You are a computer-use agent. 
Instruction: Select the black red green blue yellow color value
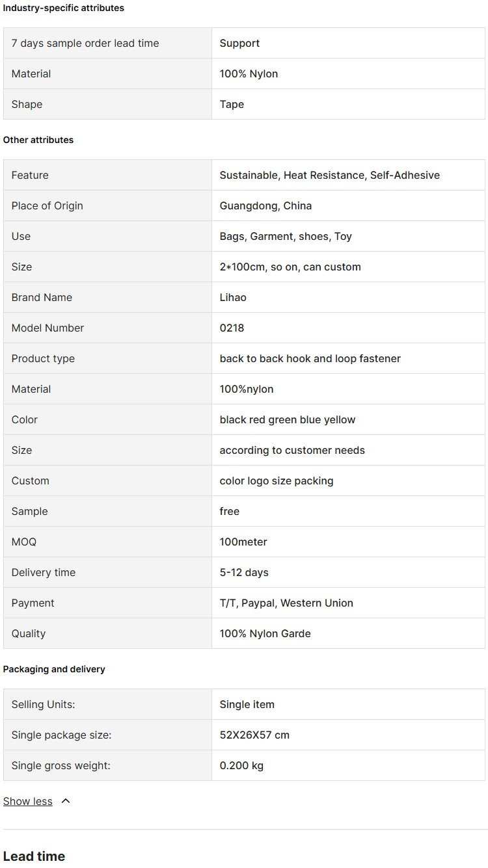coord(288,419)
